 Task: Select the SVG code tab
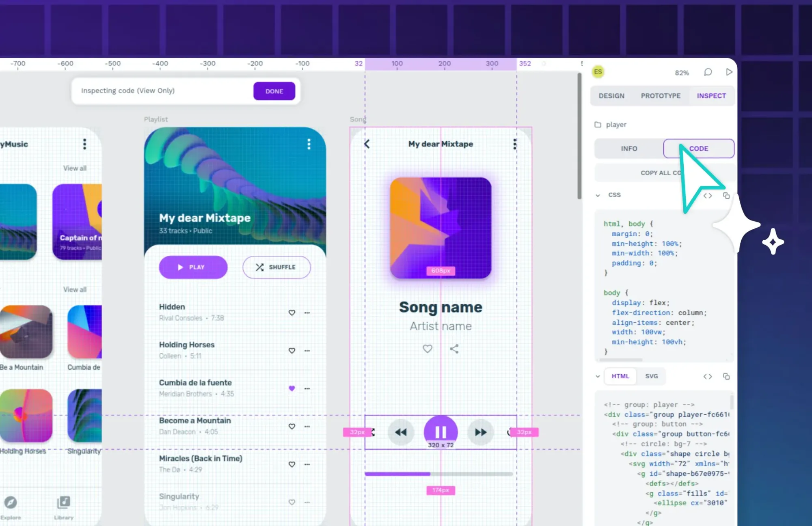(652, 376)
